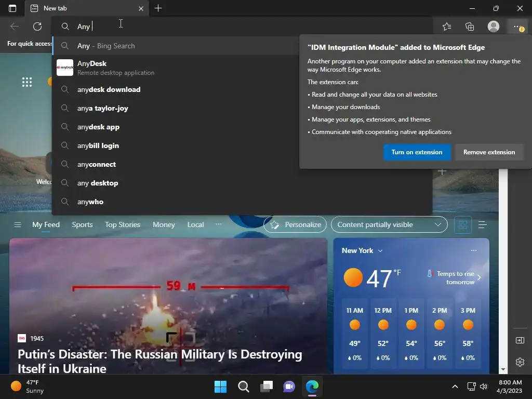Click the scrollbar down arrow
Screen dimensions: 532x399
point(503,369)
